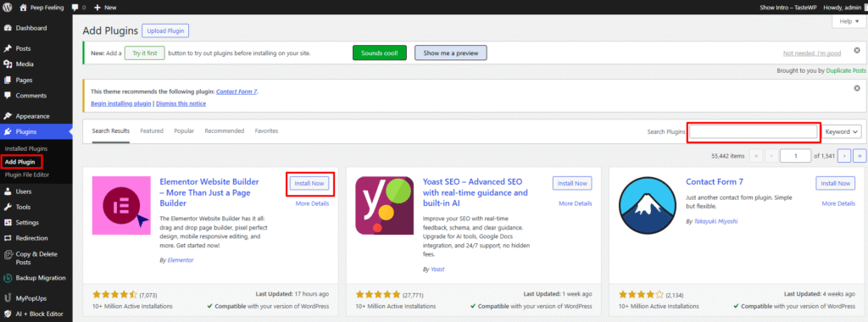Screen dimensions: 868x322
Task: Focus the Search Plugins input field
Action: [x=754, y=131]
